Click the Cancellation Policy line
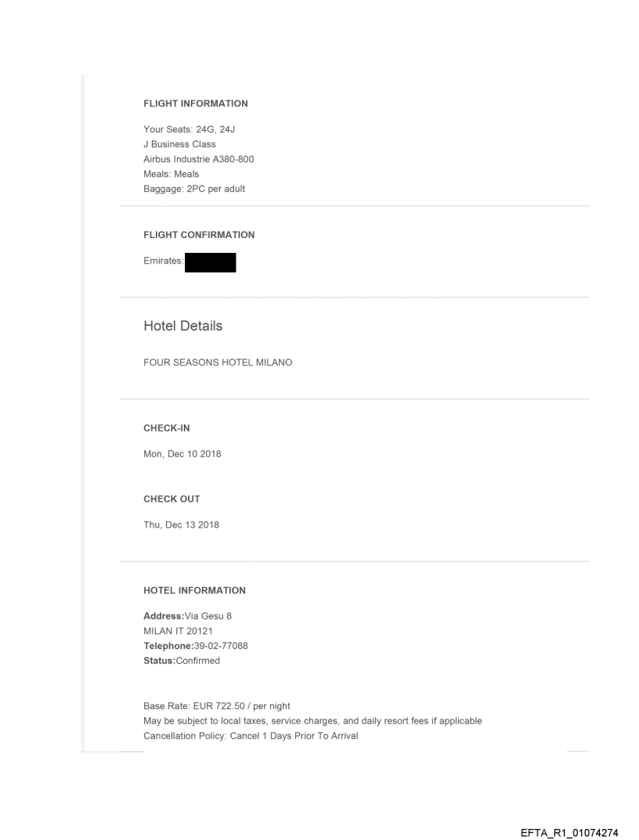639x840 pixels. point(251,736)
